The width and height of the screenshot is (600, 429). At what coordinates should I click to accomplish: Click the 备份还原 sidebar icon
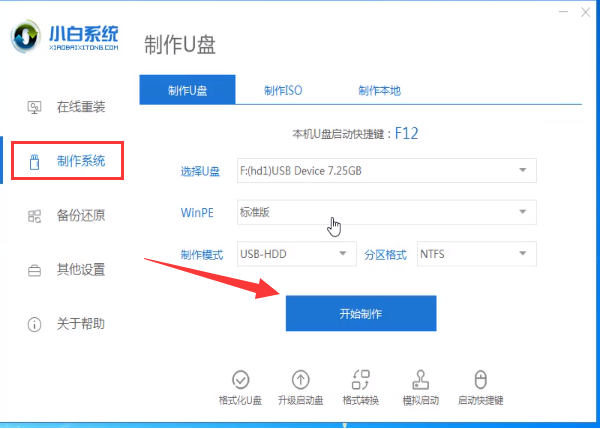[35, 215]
